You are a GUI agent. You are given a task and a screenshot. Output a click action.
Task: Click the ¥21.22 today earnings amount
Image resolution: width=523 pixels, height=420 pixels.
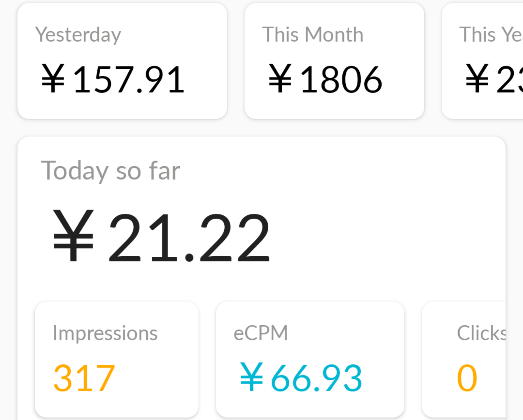click(161, 236)
